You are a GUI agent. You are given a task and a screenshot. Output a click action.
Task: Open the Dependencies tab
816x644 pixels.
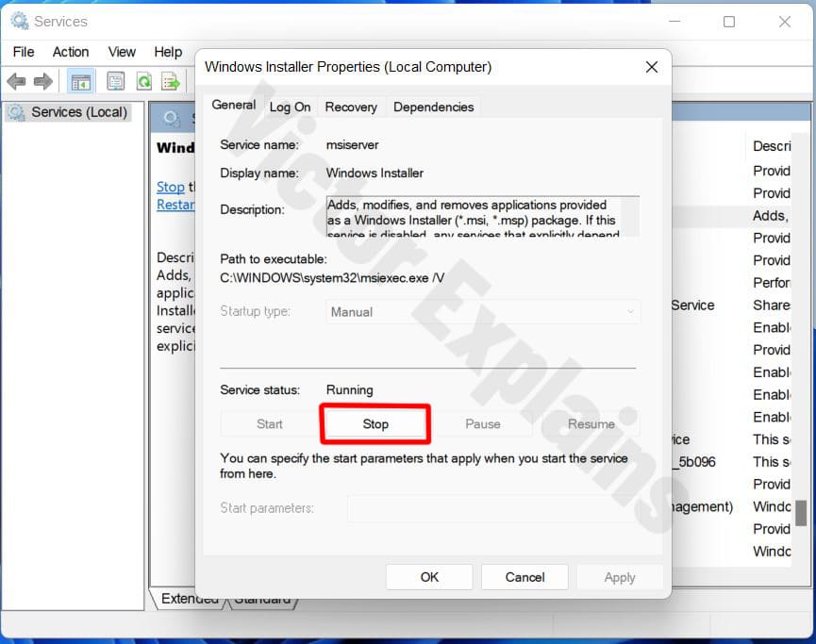pyautogui.click(x=434, y=107)
